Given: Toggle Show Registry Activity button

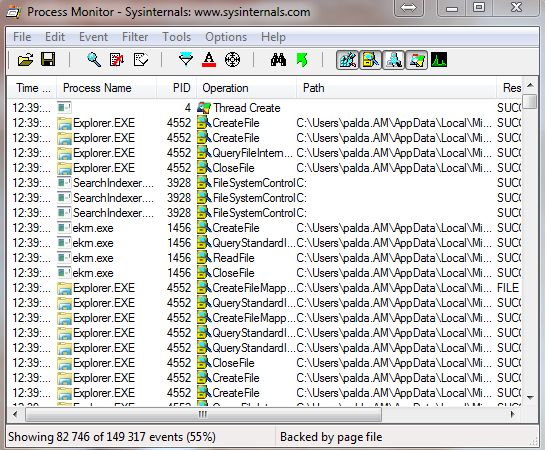Looking at the screenshot, I should coord(347,60).
